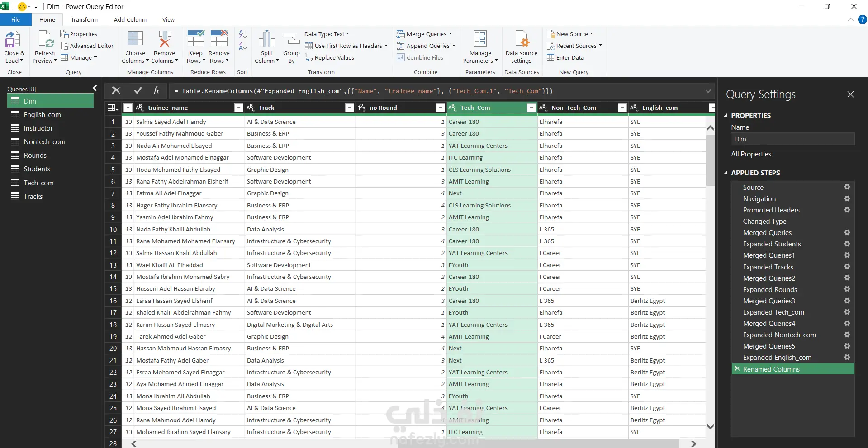Open the File tab
The width and height of the screenshot is (868, 448).
tap(16, 19)
